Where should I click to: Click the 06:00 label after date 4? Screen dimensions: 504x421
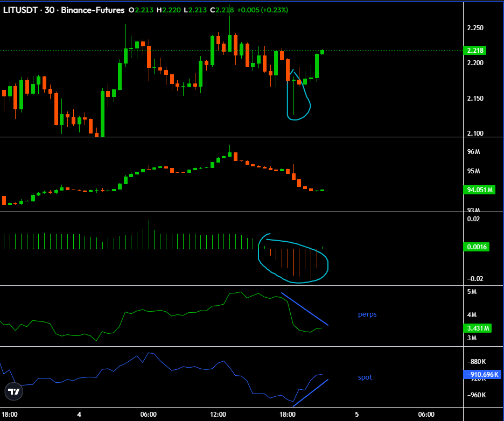[x=149, y=414]
